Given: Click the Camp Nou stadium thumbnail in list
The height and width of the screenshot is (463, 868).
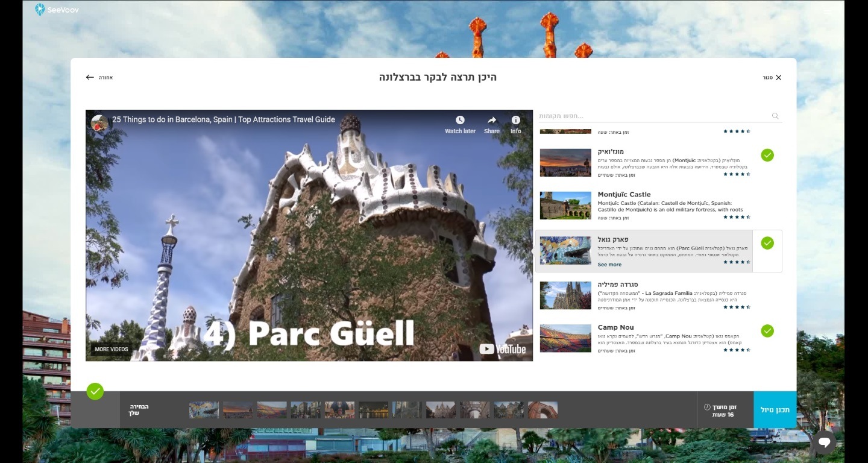Looking at the screenshot, I should coord(565,338).
